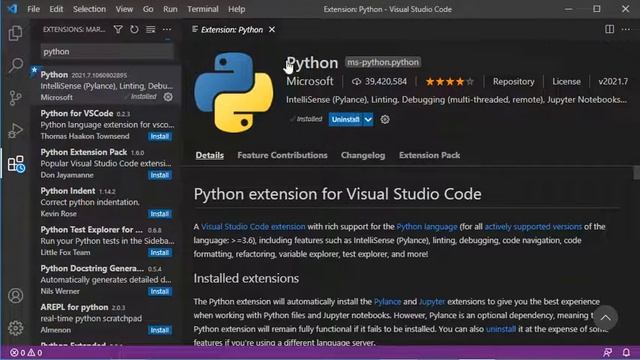Open the Edit menu

[x=56, y=9]
